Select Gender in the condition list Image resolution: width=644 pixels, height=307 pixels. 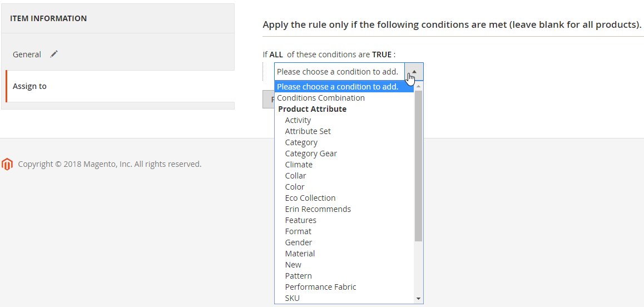(x=299, y=242)
